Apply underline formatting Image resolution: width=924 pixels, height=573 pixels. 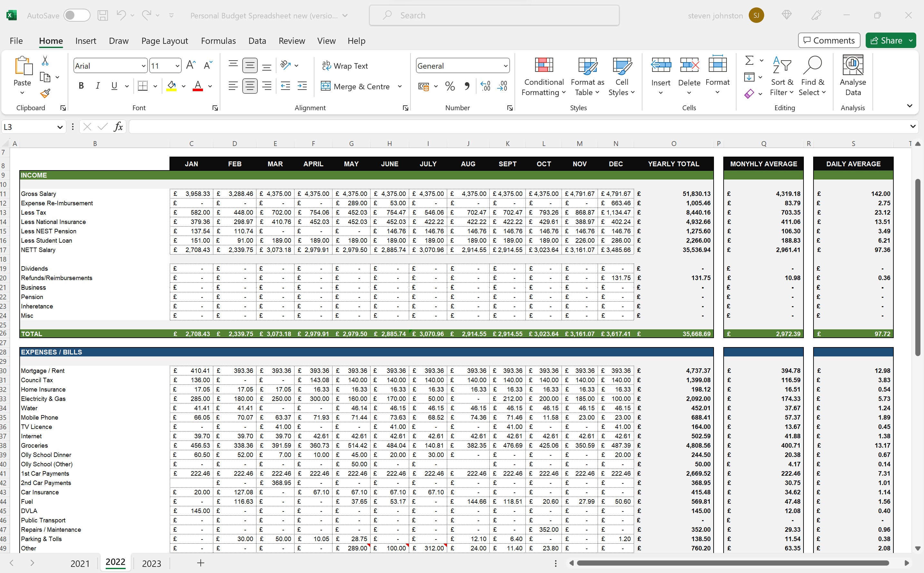(x=114, y=86)
